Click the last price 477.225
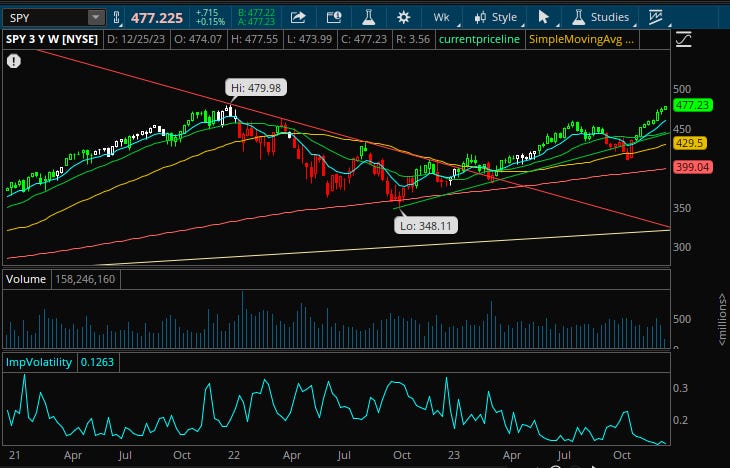Image resolution: width=730 pixels, height=468 pixels. coord(157,18)
